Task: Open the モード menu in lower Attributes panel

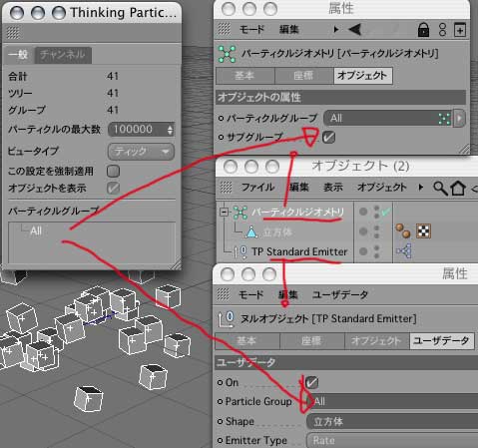Action: tap(251, 294)
